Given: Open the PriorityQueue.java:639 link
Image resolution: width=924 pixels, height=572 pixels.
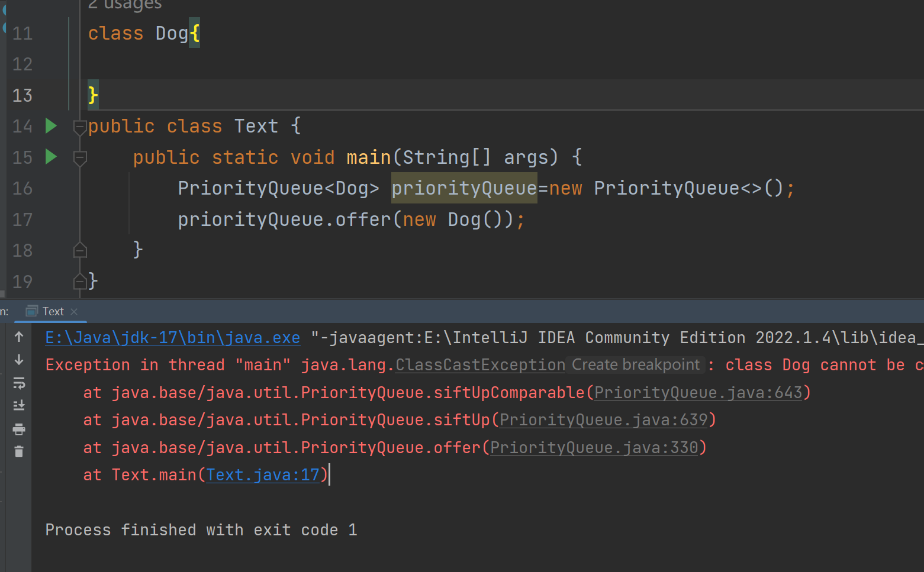Looking at the screenshot, I should 604,420.
